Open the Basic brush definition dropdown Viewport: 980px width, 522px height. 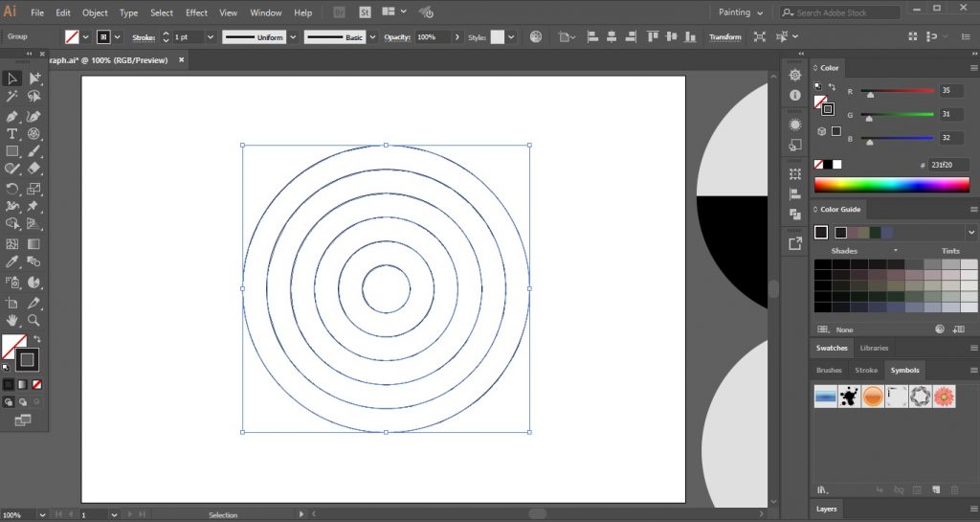372,37
